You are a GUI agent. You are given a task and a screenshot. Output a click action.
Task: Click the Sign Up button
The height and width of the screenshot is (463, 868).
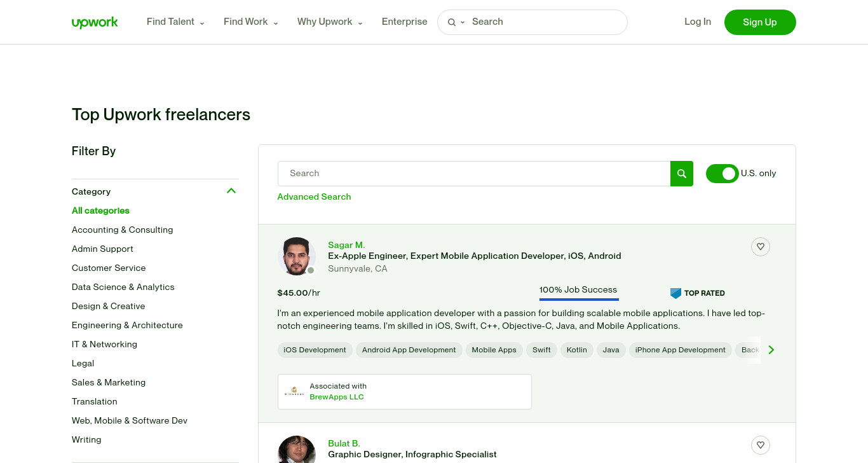[x=760, y=22]
